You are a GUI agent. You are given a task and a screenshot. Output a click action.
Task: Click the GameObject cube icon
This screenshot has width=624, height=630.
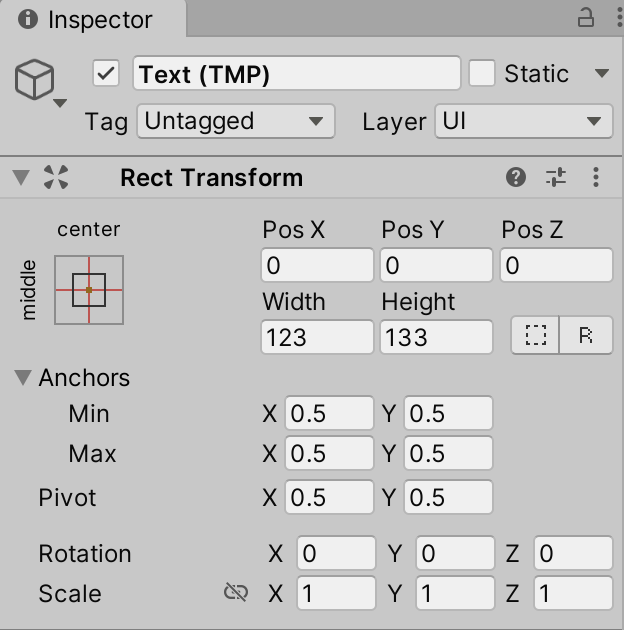(x=36, y=79)
